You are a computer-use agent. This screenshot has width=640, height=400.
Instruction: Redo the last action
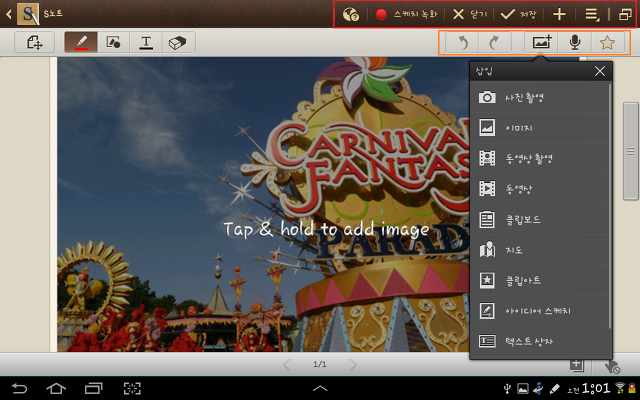tap(495, 42)
